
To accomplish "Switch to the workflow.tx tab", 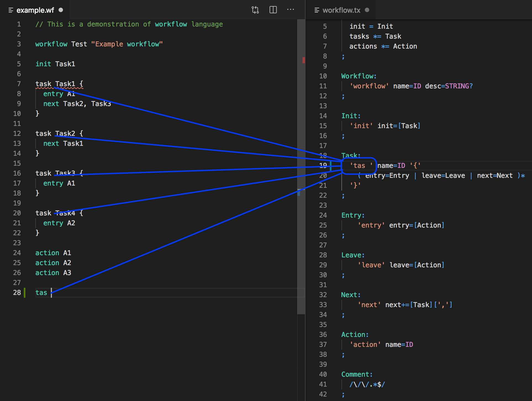I will tap(341, 10).
